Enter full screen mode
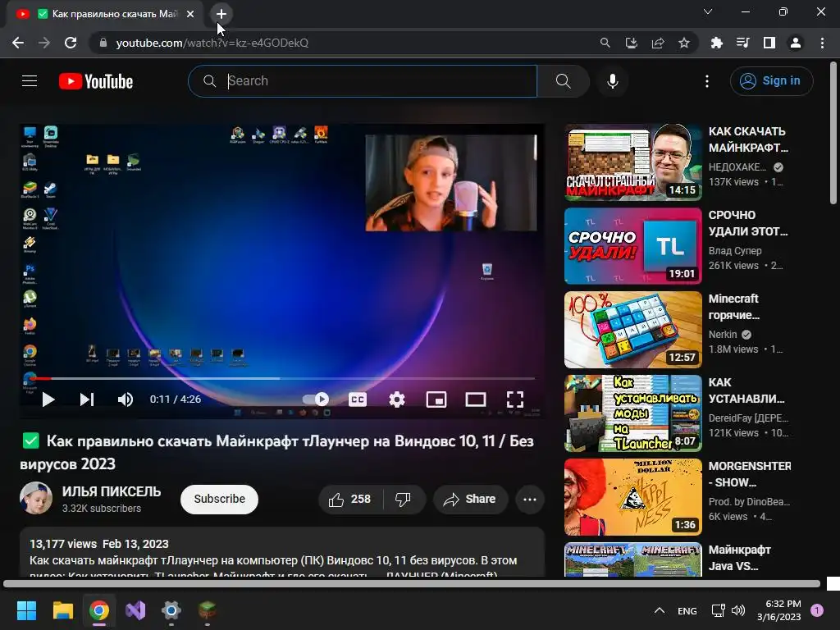Image resolution: width=840 pixels, height=630 pixels. pyautogui.click(x=515, y=399)
